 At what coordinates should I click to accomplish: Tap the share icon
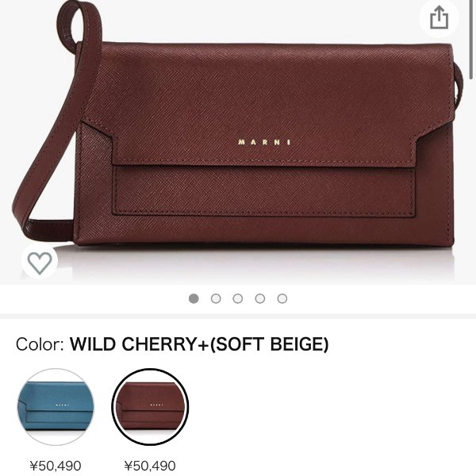[x=439, y=18]
